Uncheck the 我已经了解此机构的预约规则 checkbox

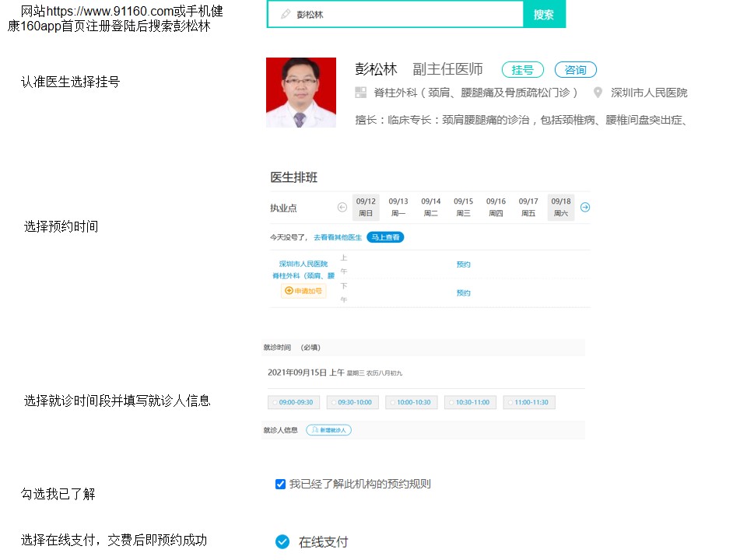[x=280, y=484]
